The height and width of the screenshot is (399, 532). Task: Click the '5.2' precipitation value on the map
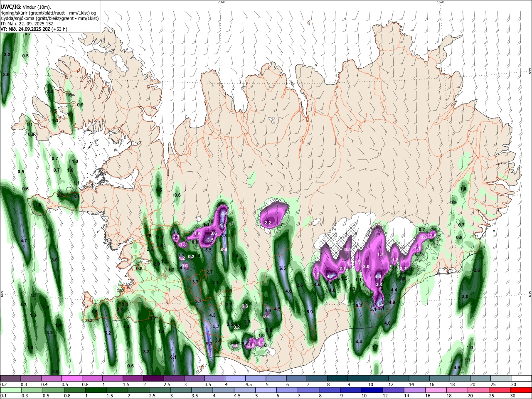pyautogui.click(x=359, y=305)
